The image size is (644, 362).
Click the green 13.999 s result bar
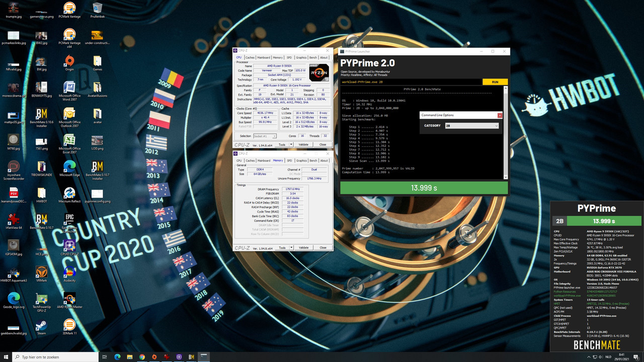(424, 188)
